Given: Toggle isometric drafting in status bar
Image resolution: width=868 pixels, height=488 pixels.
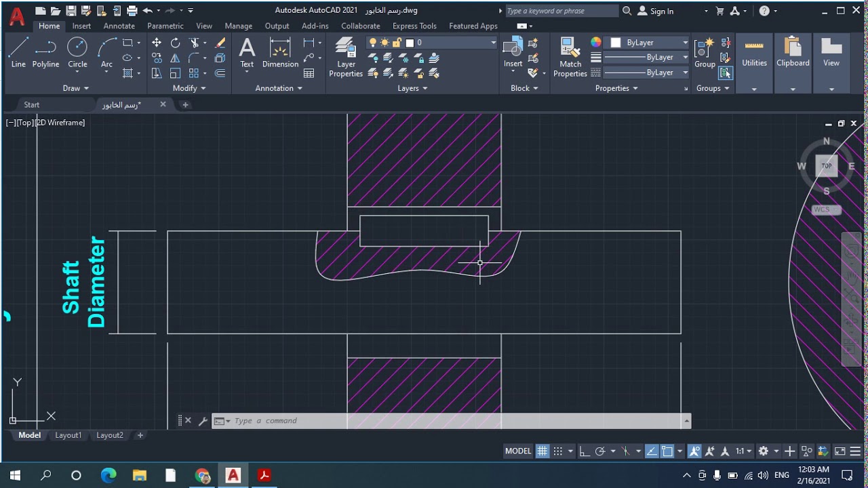Looking at the screenshot, I should point(626,451).
